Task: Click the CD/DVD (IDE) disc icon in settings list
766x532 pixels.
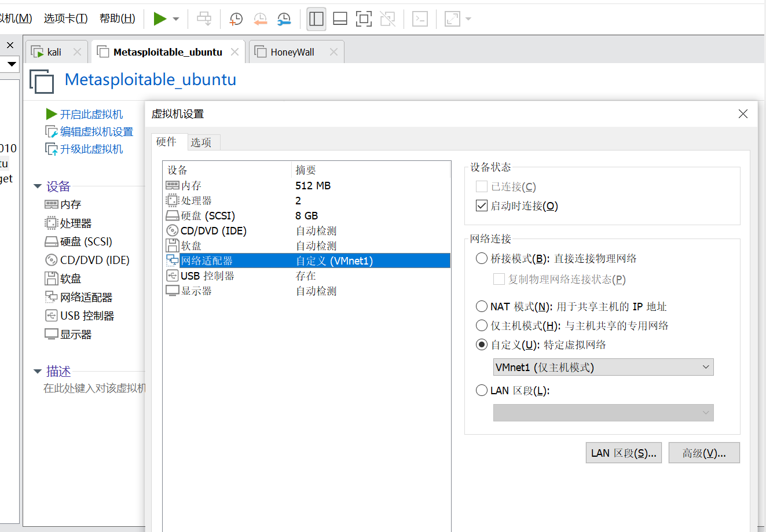Action: [173, 231]
